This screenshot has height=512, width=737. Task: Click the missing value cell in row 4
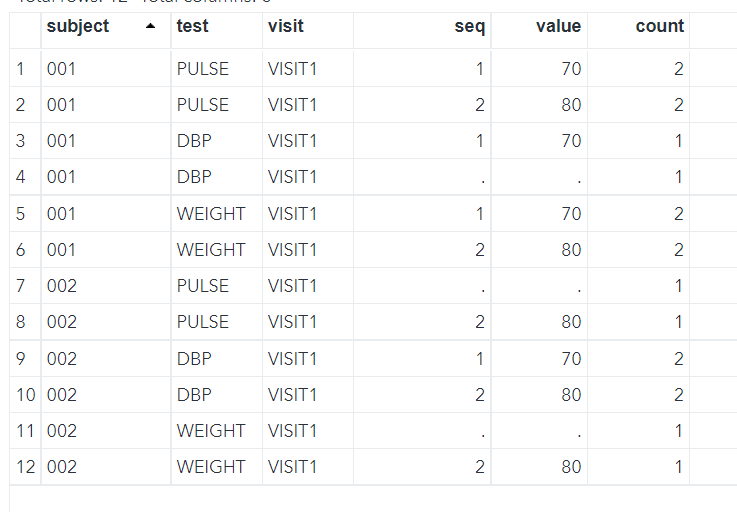578,178
